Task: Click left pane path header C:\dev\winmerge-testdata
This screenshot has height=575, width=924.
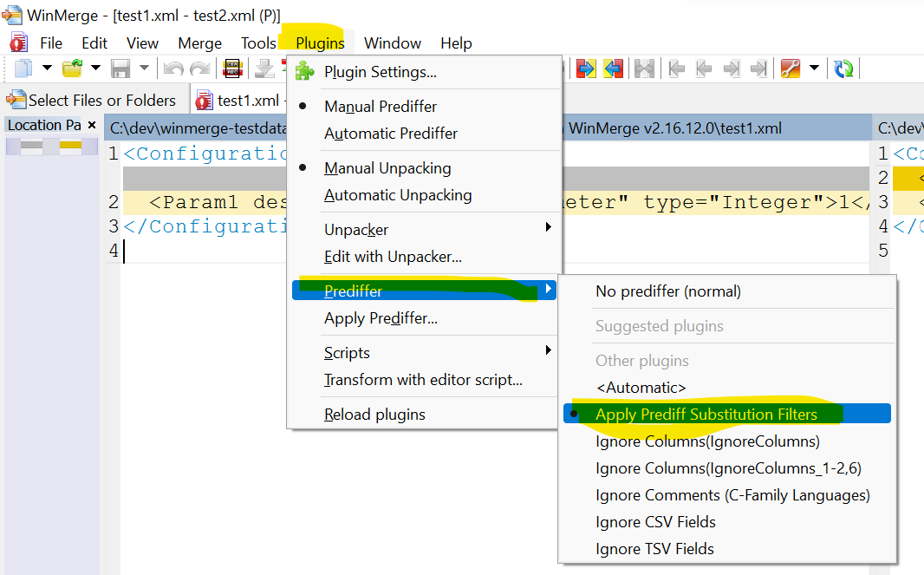Action: pyautogui.click(x=198, y=128)
